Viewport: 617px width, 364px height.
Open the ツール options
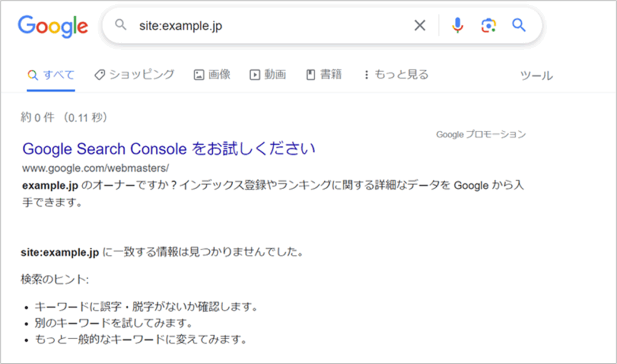(536, 76)
